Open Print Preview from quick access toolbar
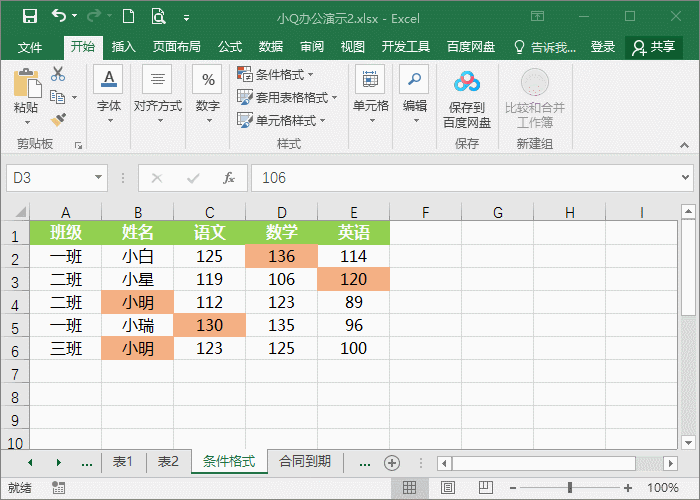Image resolution: width=700 pixels, height=500 pixels. tap(158, 16)
